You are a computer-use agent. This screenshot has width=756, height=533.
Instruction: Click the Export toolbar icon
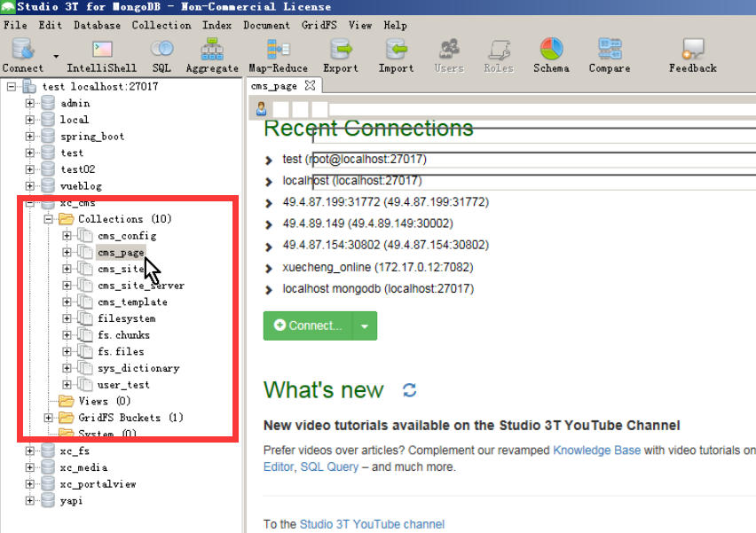[x=341, y=49]
